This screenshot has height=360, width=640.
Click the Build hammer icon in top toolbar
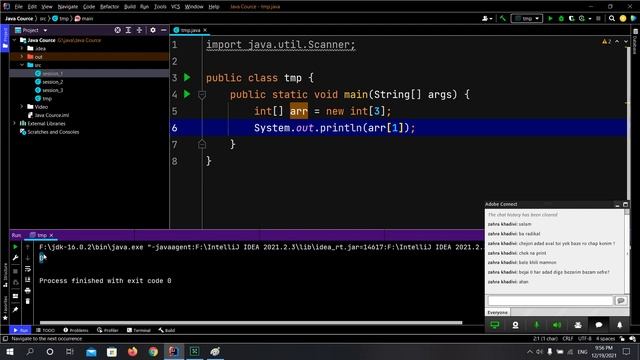coord(502,18)
